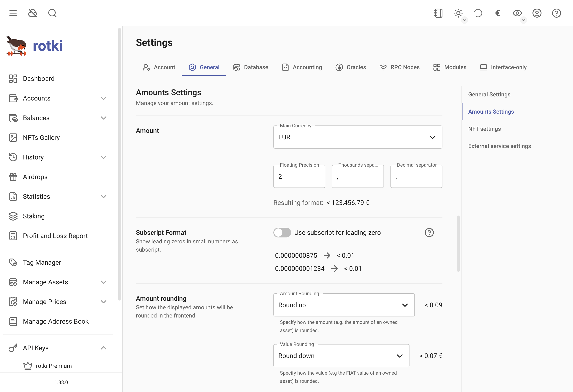The image size is (573, 392).
Task: Open History sidebar entry
Action: click(x=59, y=157)
